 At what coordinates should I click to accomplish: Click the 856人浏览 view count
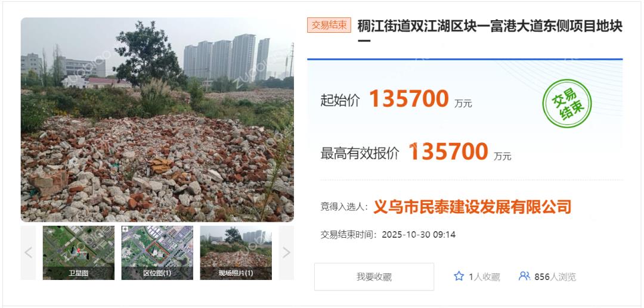(555, 277)
